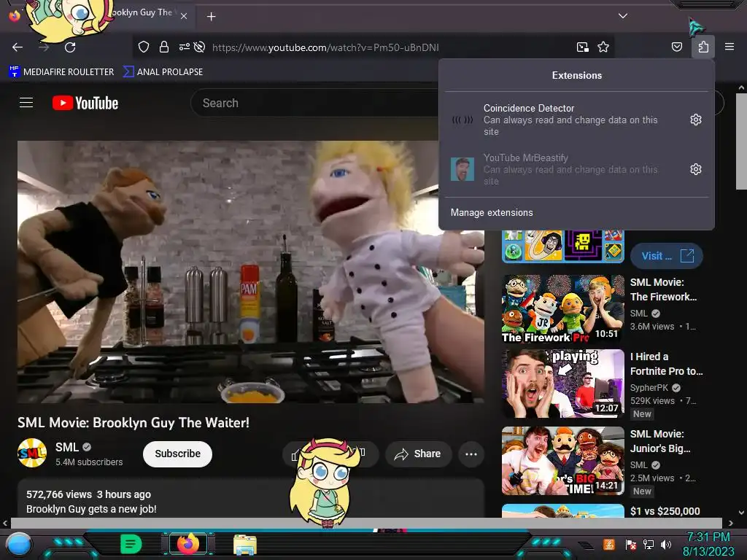Open the volume speaker tray icon
The image size is (747, 560).
[x=666, y=544]
